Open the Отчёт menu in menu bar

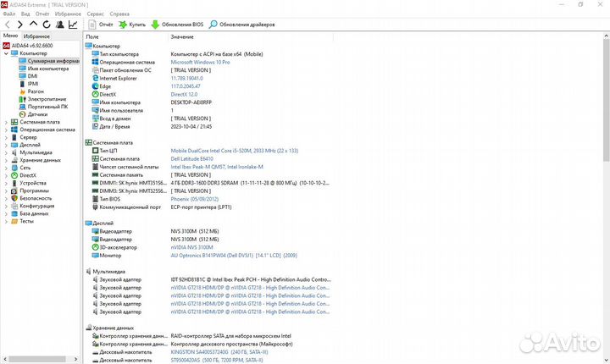click(x=42, y=14)
